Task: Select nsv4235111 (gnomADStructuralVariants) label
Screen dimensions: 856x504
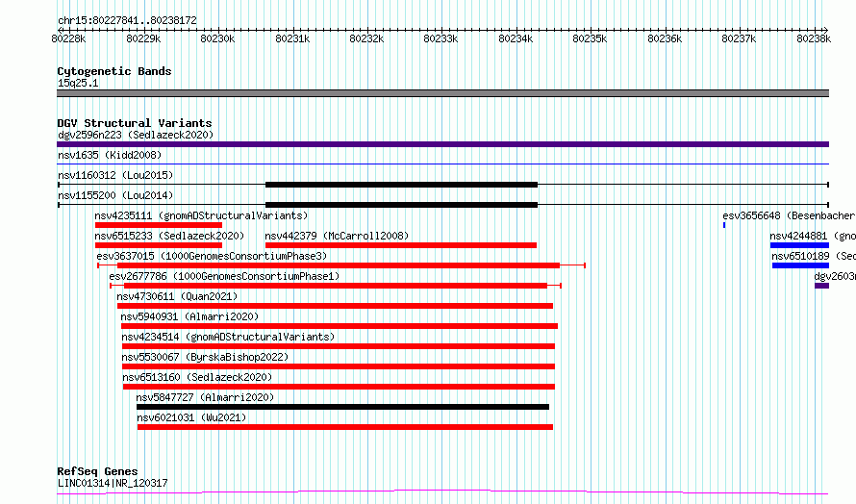Action: click(x=201, y=215)
